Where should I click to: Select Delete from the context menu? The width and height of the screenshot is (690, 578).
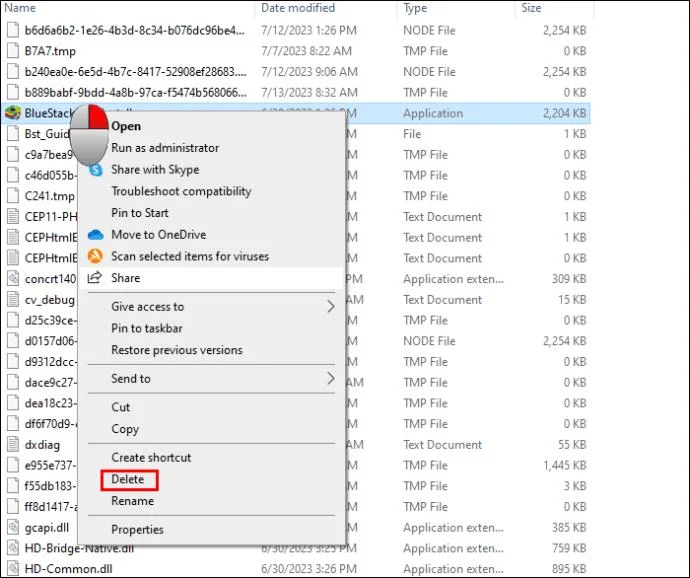click(x=128, y=480)
